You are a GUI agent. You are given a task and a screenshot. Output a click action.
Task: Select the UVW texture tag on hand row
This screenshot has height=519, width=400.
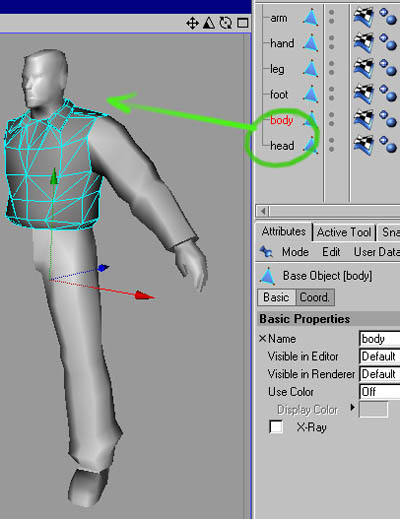click(363, 43)
